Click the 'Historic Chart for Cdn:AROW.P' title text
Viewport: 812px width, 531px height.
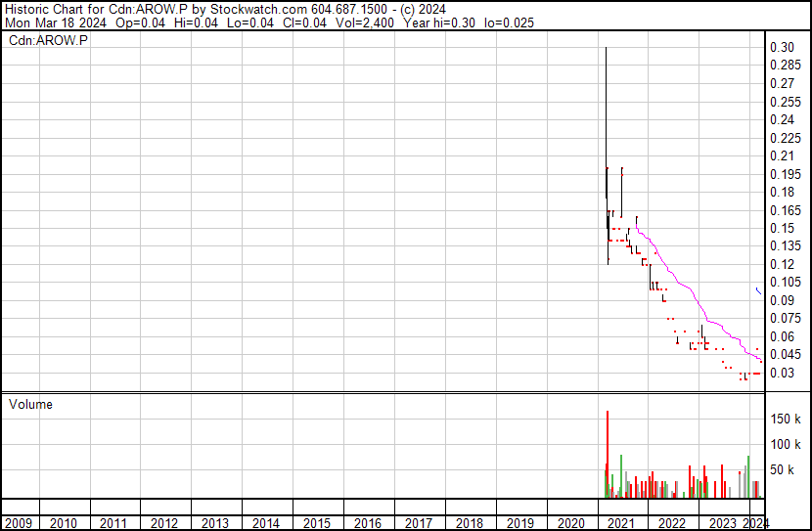point(86,9)
